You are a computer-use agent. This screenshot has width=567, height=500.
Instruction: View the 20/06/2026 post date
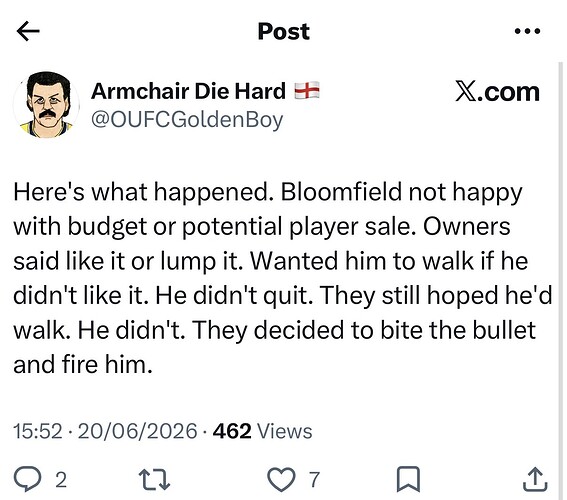(x=137, y=431)
